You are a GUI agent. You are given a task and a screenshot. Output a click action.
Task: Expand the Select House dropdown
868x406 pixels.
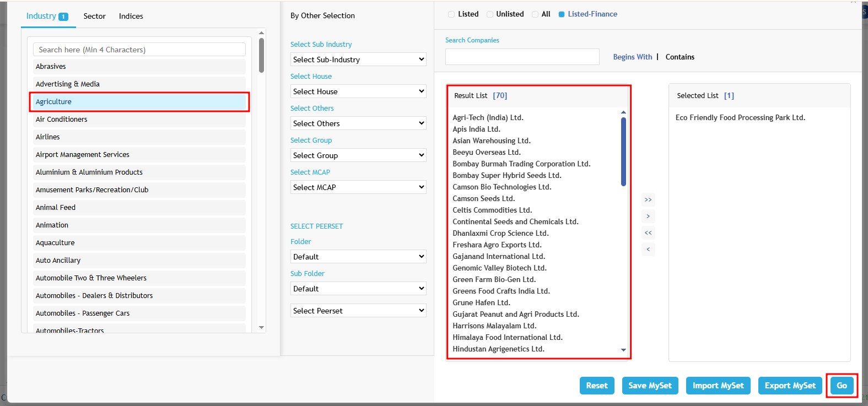[x=358, y=91]
